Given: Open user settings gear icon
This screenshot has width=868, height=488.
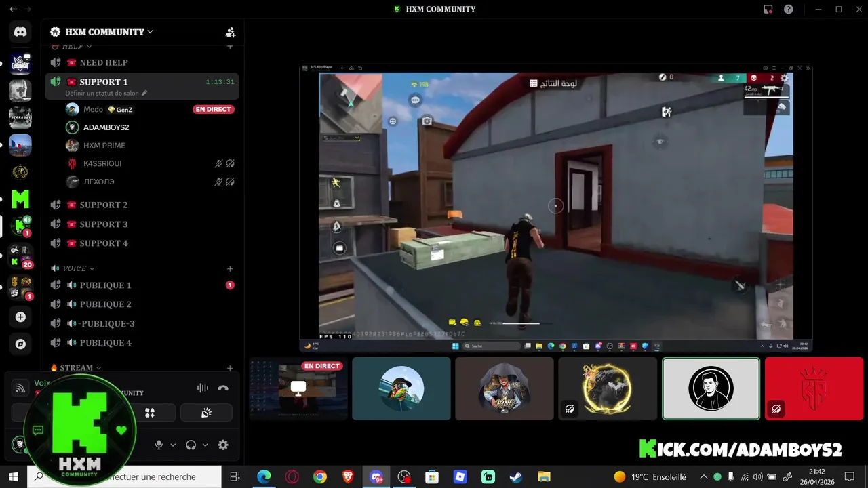Looking at the screenshot, I should pyautogui.click(x=223, y=445).
